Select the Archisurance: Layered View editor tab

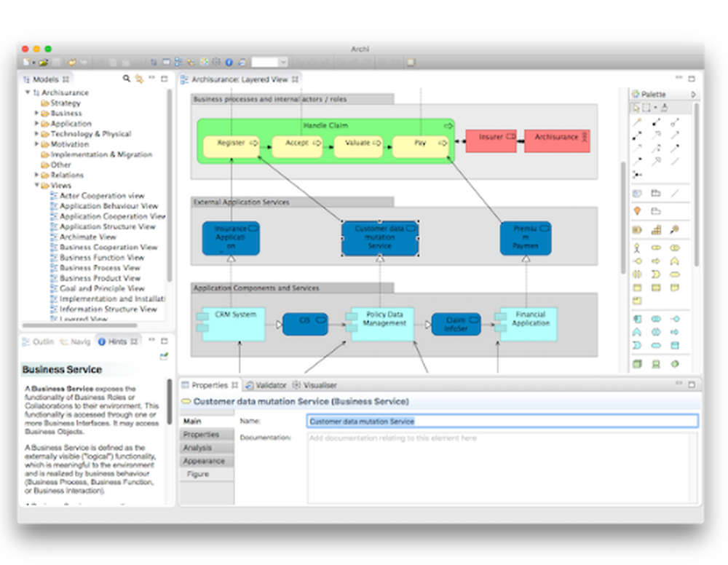(240, 79)
